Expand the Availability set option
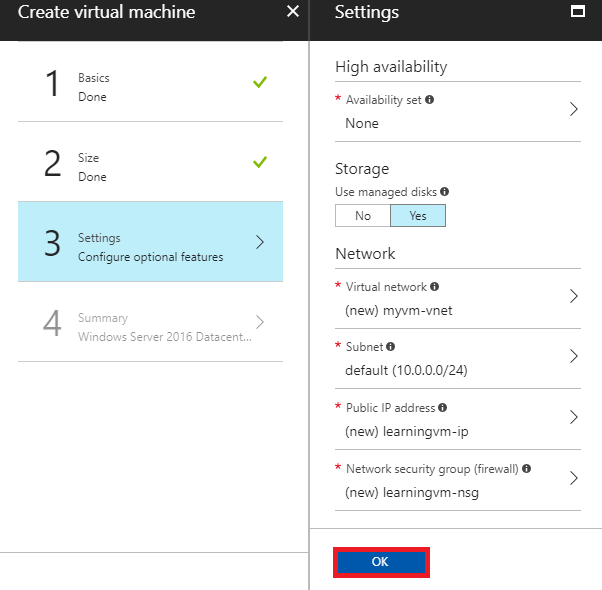Image resolution: width=602 pixels, height=590 pixels. [574, 110]
